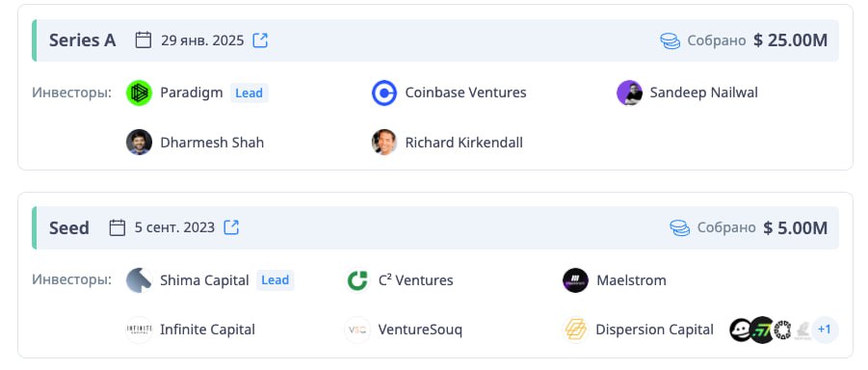Image resolution: width=868 pixels, height=370 pixels.
Task: Click the Shima Capital logo
Action: [x=139, y=280]
